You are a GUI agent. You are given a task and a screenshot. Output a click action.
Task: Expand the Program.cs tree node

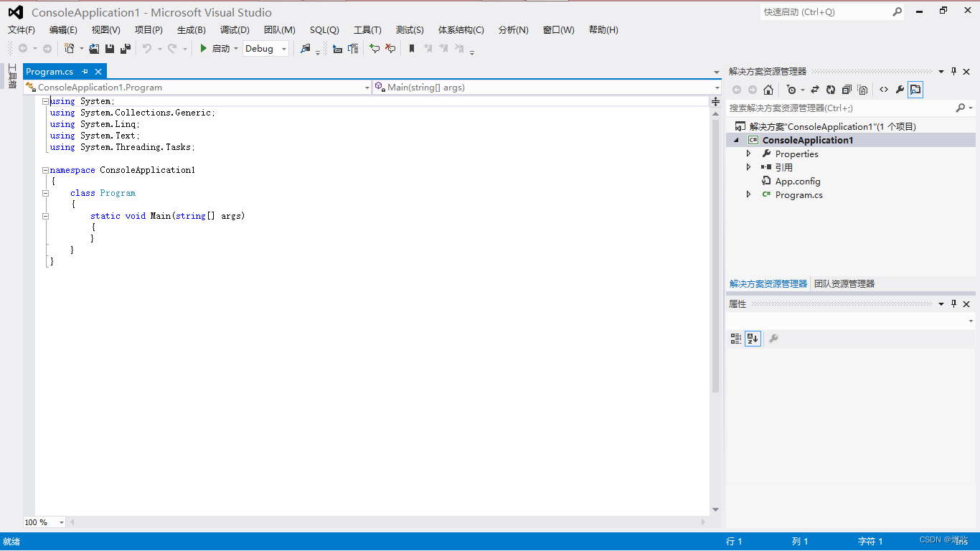tap(749, 194)
